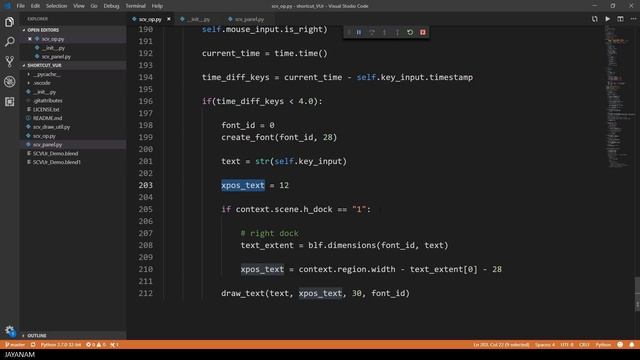Click Ln 203, Col 22 position in status bar

[501, 345]
